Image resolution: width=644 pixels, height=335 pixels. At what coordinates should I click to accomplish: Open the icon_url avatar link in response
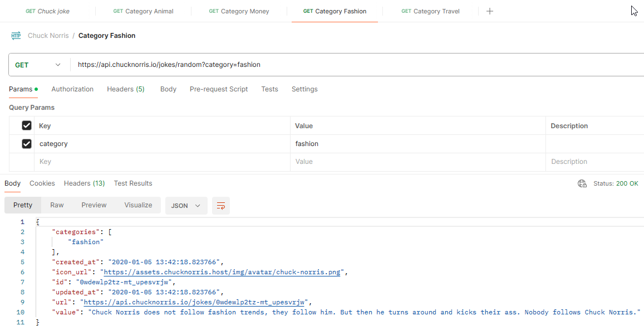coord(222,272)
